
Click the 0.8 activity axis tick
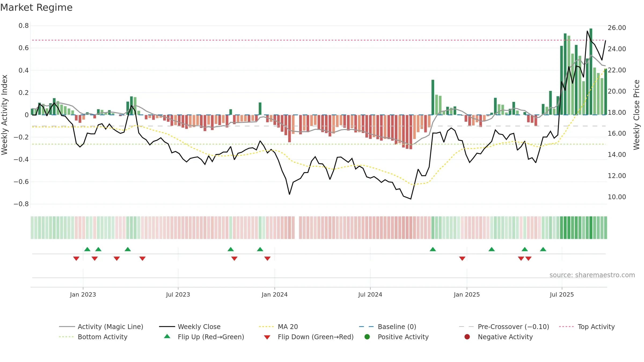[24, 26]
